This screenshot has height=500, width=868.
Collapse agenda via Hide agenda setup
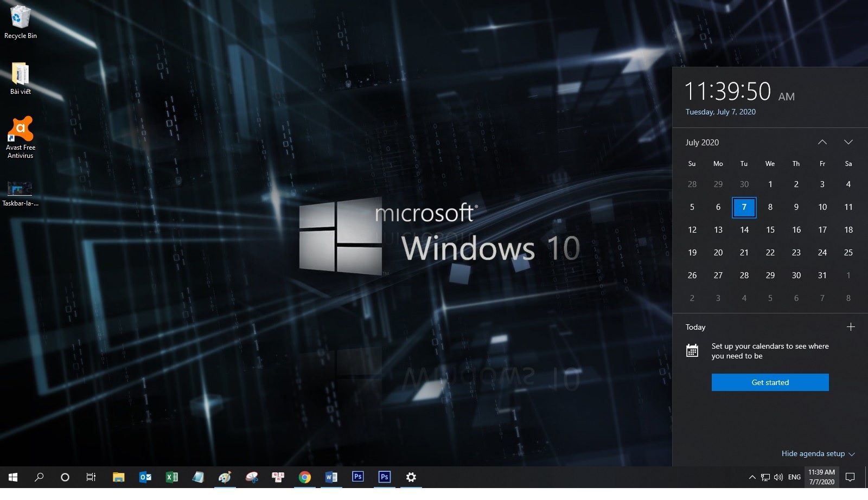[x=818, y=453]
